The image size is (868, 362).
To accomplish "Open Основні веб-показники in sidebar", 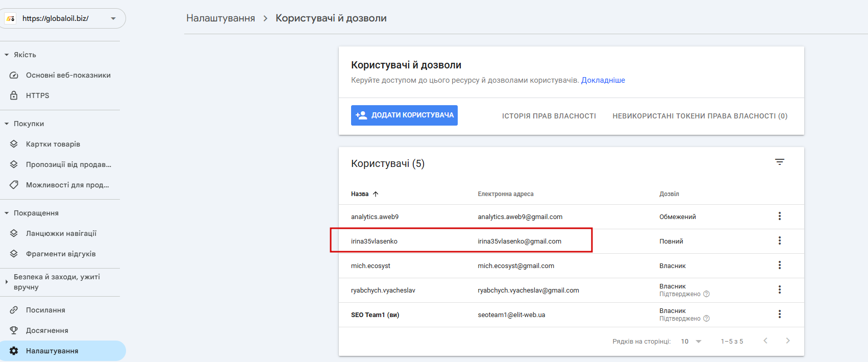I will coord(68,75).
